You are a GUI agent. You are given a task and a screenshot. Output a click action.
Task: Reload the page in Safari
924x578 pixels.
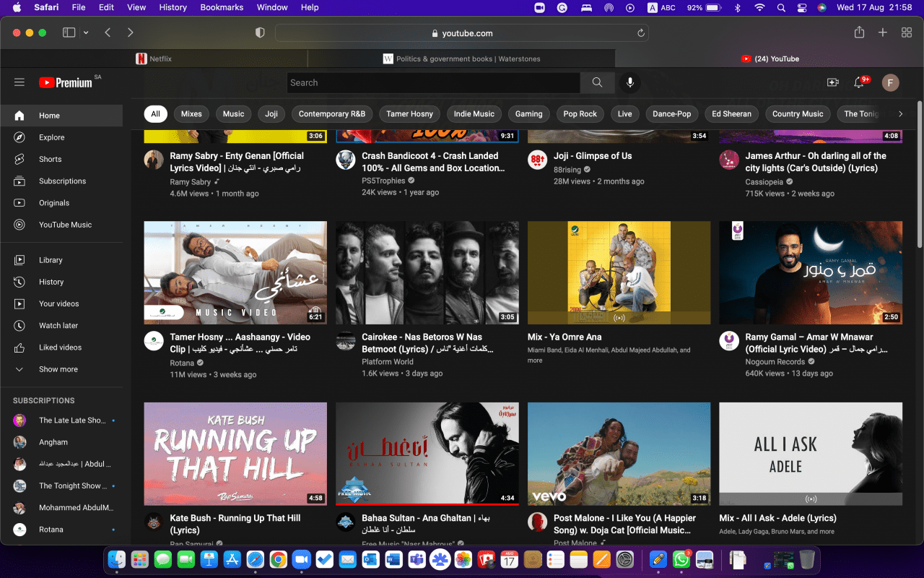coord(640,33)
